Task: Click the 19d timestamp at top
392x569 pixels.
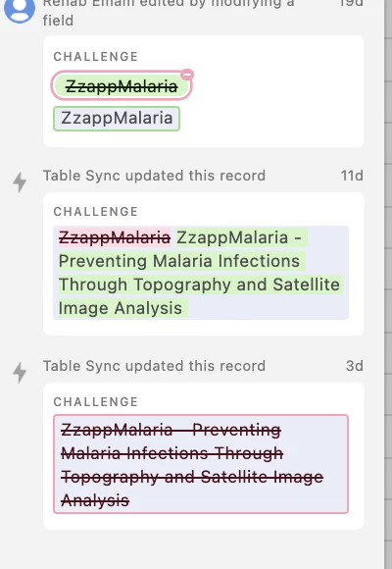Action: (x=351, y=3)
